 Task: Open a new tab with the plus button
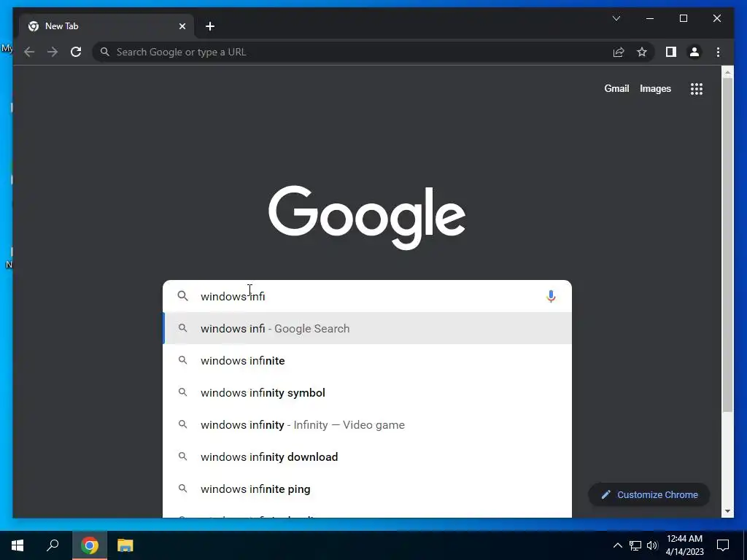pos(210,26)
